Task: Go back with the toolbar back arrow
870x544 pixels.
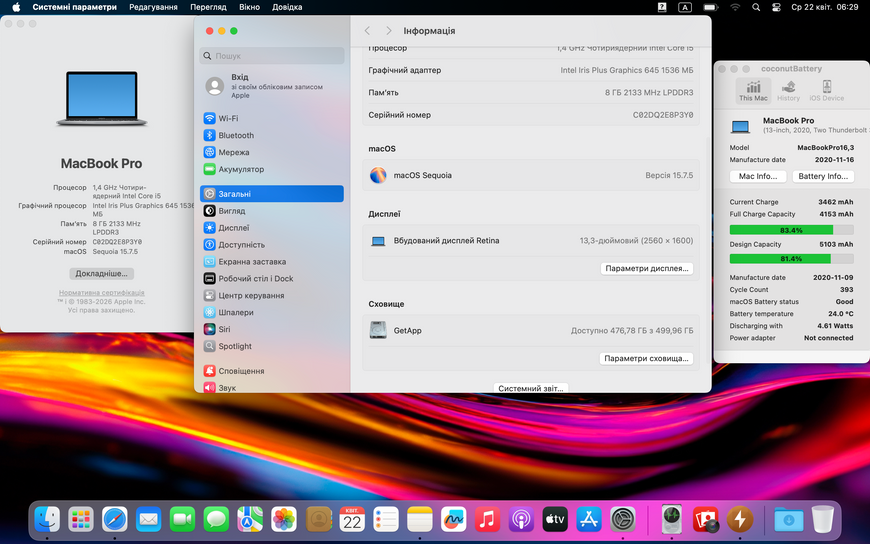Action: click(x=367, y=31)
